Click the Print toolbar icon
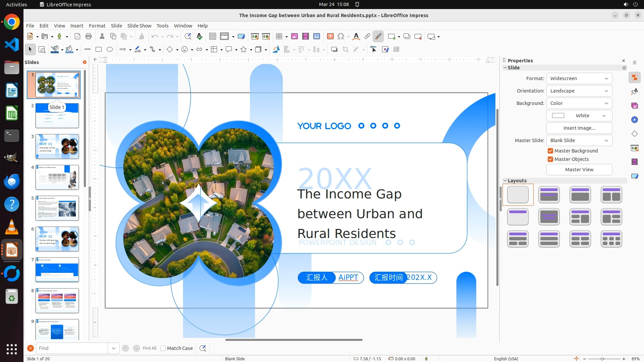Screen dimensions: 644x362 pyautogui.click(x=89, y=37)
